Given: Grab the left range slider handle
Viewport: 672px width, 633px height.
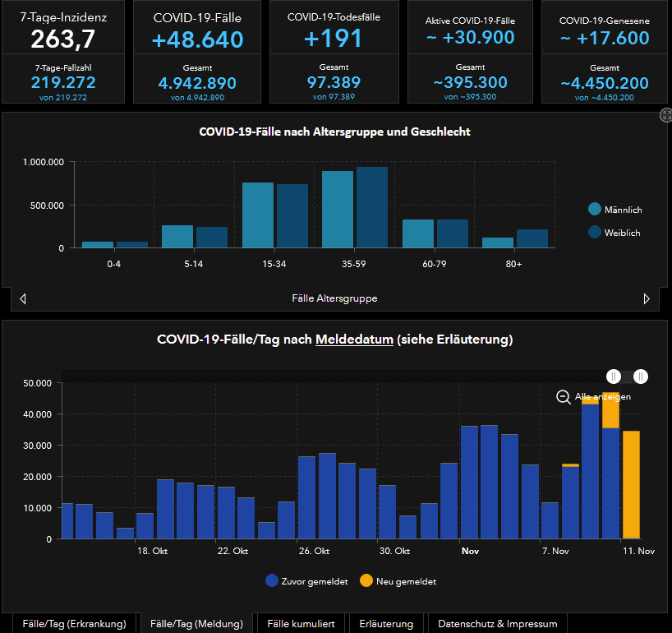Looking at the screenshot, I should 614,377.
